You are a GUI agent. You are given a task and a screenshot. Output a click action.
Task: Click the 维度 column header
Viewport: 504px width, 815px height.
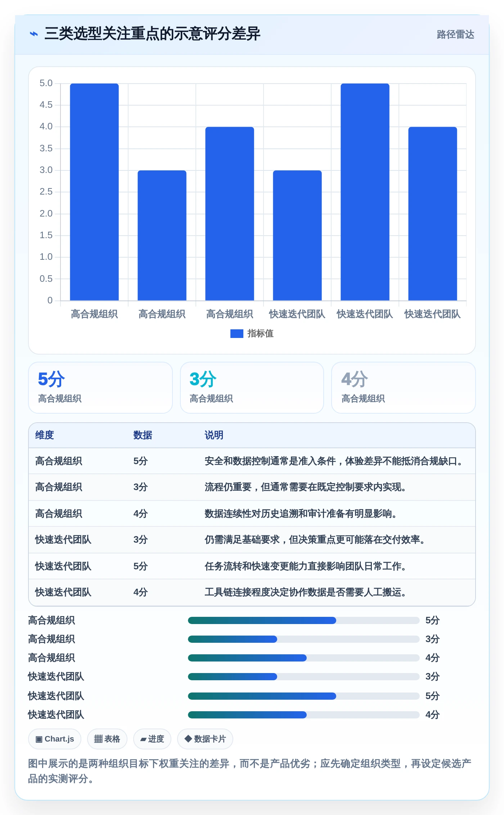point(45,435)
